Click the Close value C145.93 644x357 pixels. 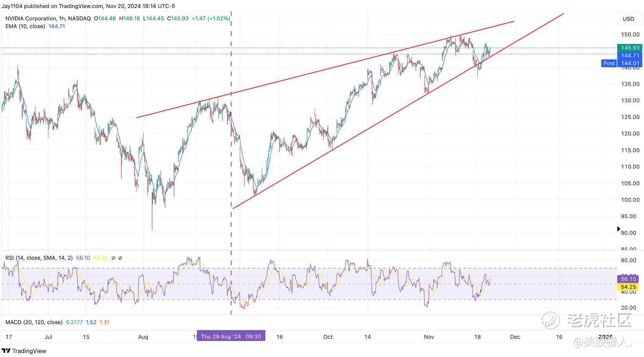(178, 18)
